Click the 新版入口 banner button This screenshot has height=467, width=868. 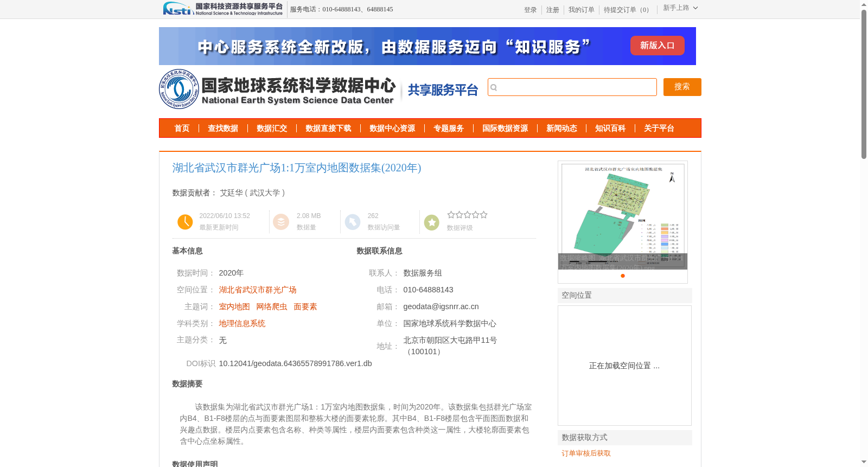click(x=657, y=46)
